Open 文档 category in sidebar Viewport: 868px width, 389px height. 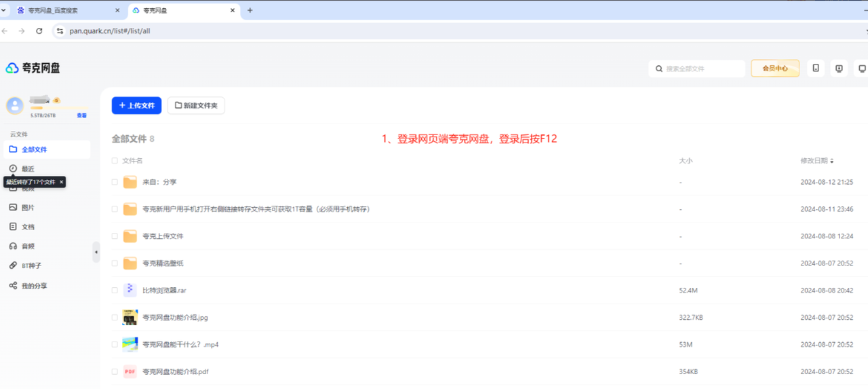point(28,227)
